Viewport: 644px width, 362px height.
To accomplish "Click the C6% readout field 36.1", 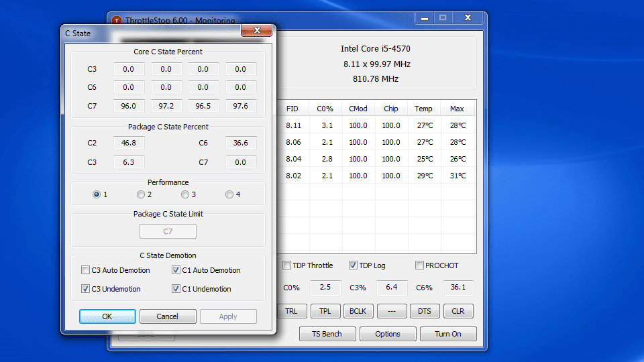I will pos(458,288).
